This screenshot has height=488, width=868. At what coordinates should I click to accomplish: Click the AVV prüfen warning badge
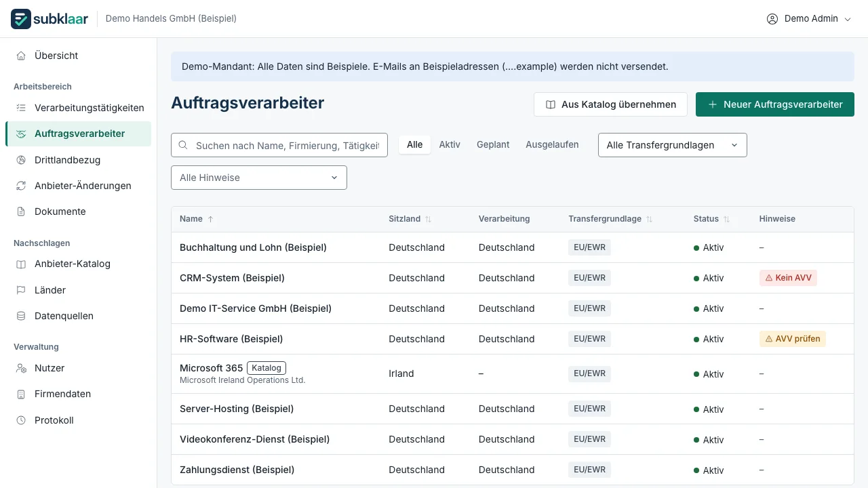pyautogui.click(x=793, y=339)
